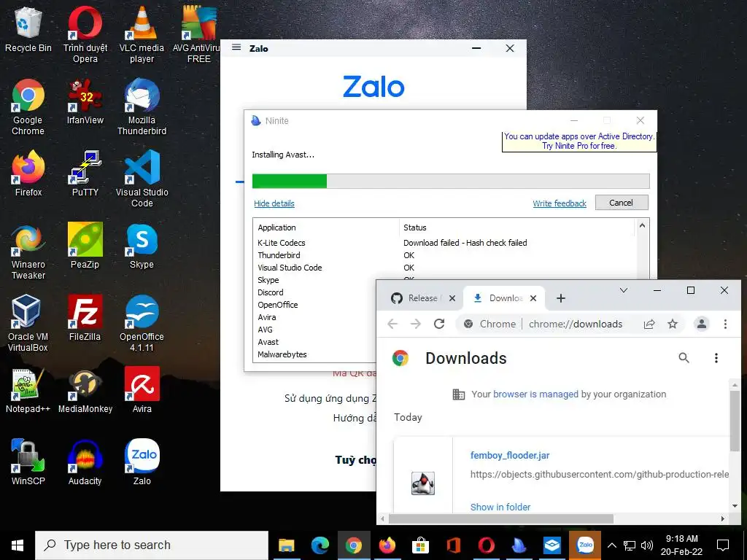Click the taskbar search box
The width and height of the screenshot is (747, 560).
click(152, 545)
